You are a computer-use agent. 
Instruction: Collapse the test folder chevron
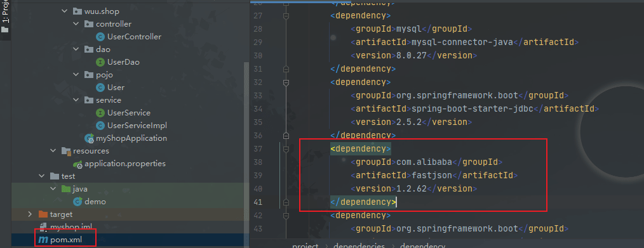pyautogui.click(x=41, y=176)
